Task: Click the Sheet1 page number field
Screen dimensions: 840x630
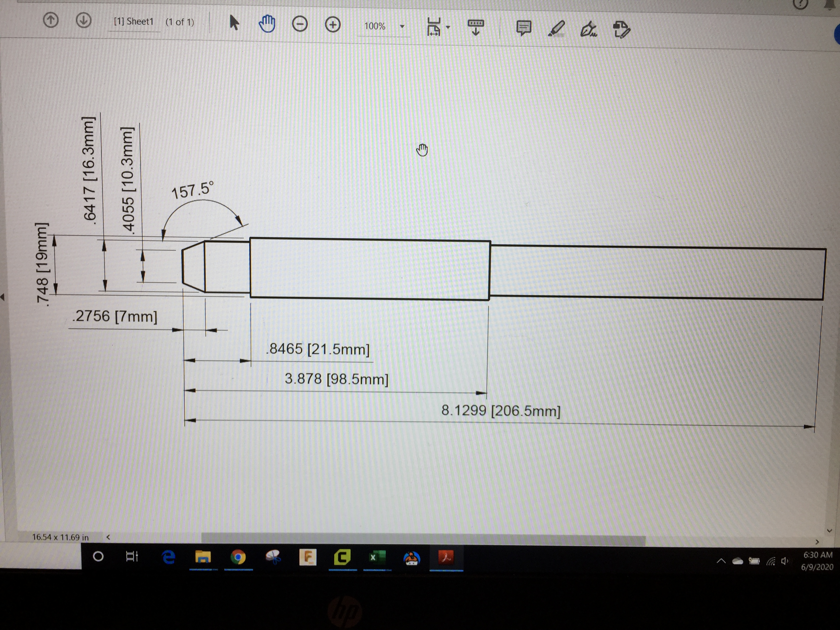Action: [134, 22]
